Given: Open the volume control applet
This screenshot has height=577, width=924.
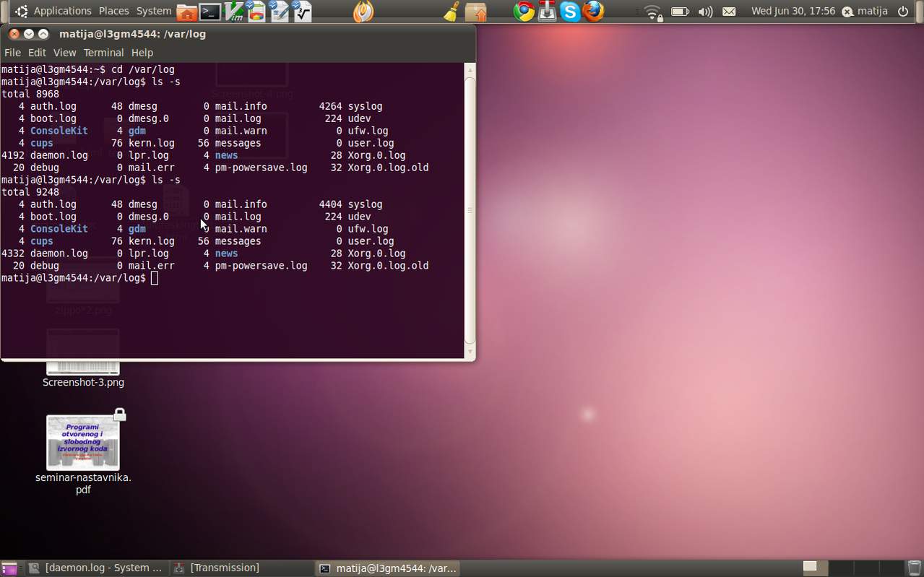Looking at the screenshot, I should [705, 12].
